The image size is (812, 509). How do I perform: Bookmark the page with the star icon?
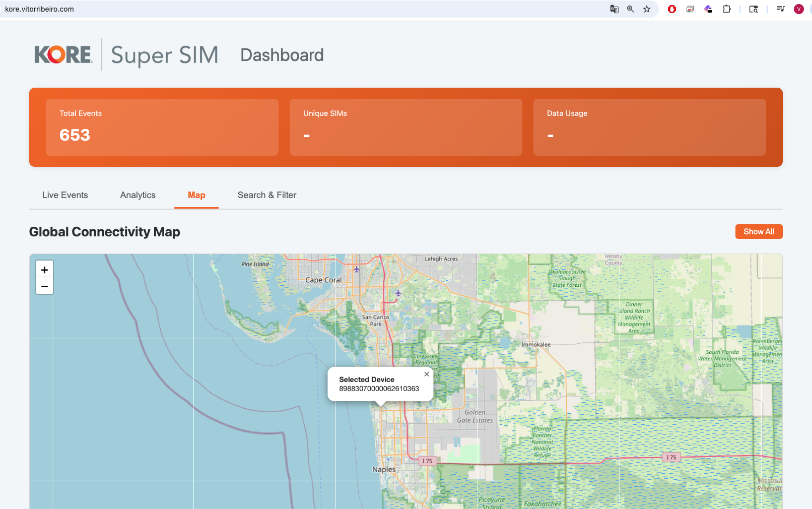[646, 9]
